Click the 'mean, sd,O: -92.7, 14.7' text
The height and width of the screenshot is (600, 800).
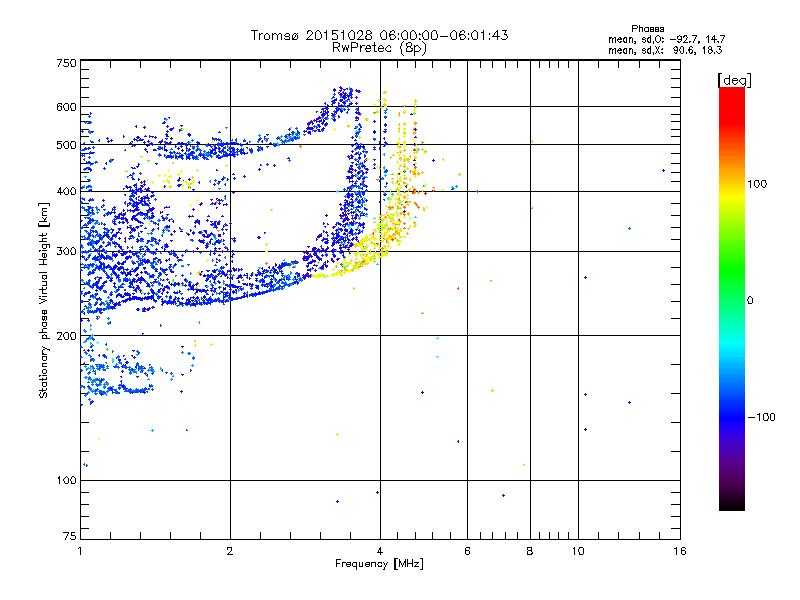[x=666, y=39]
